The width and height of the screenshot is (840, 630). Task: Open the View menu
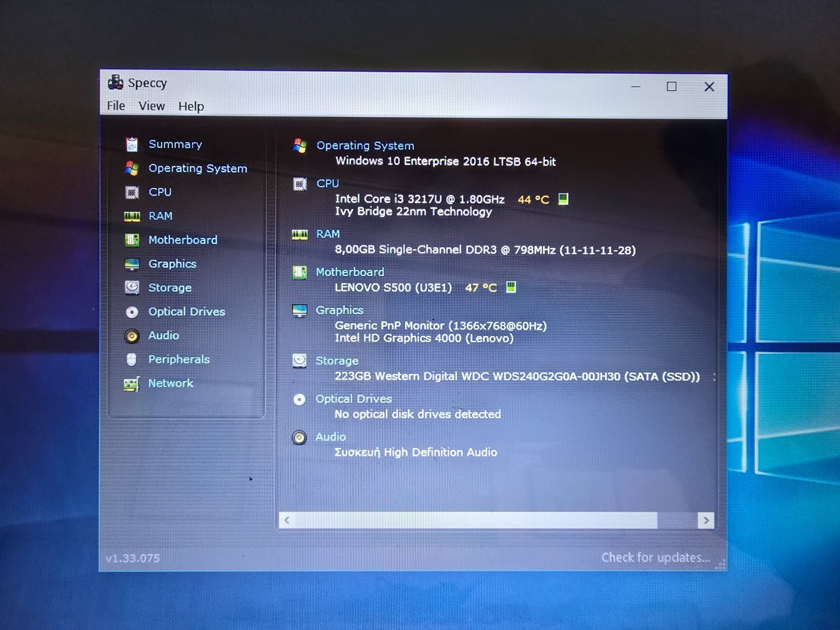(152, 106)
